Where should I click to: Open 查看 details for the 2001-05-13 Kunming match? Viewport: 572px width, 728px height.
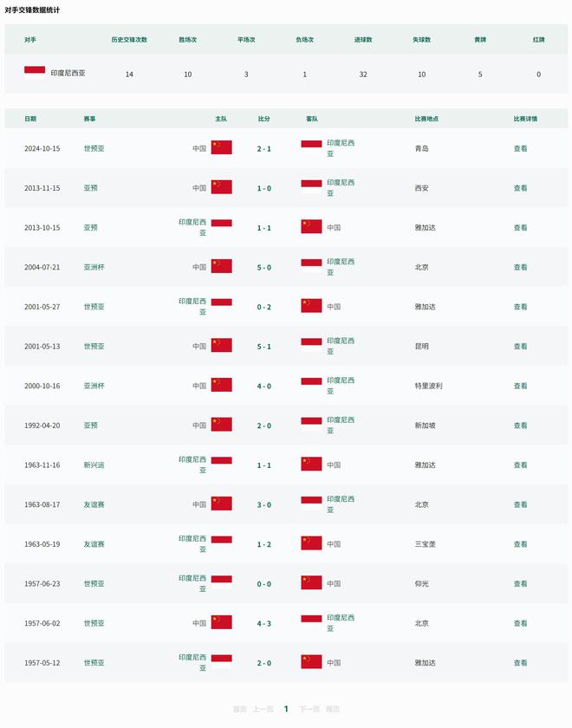[x=520, y=346]
